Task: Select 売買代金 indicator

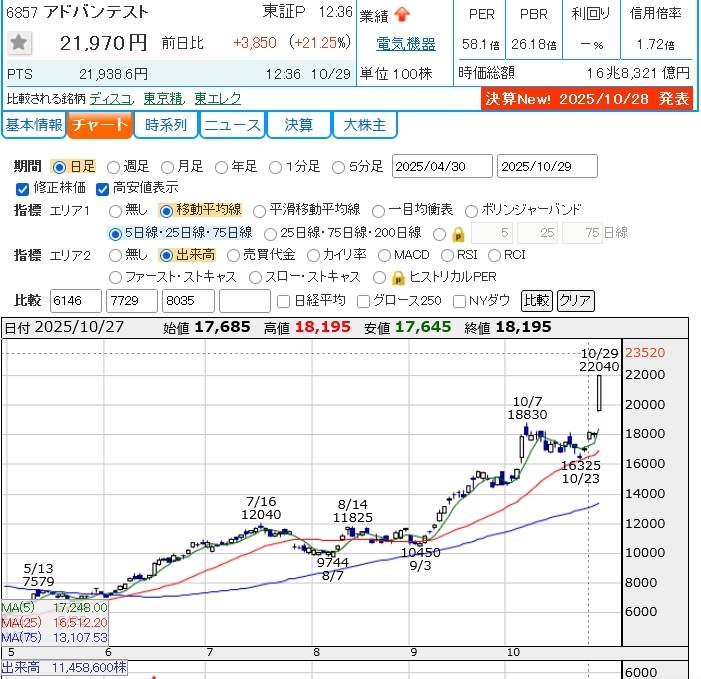Action: pyautogui.click(x=233, y=255)
